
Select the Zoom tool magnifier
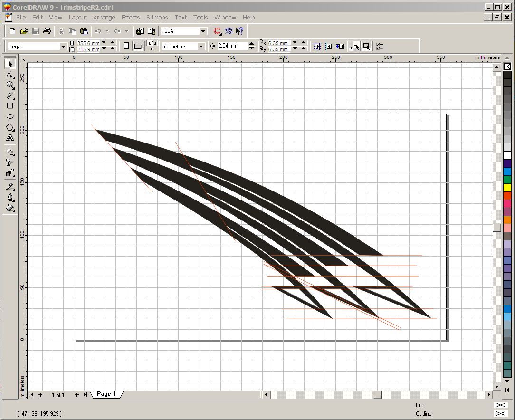(x=10, y=85)
